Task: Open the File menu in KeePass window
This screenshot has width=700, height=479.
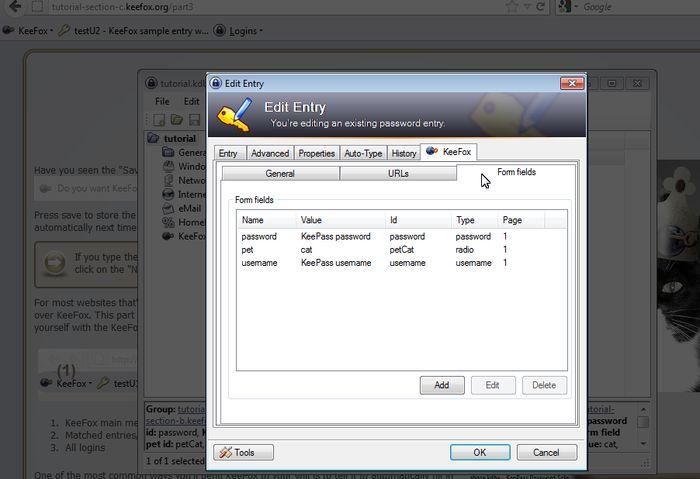Action: (162, 101)
